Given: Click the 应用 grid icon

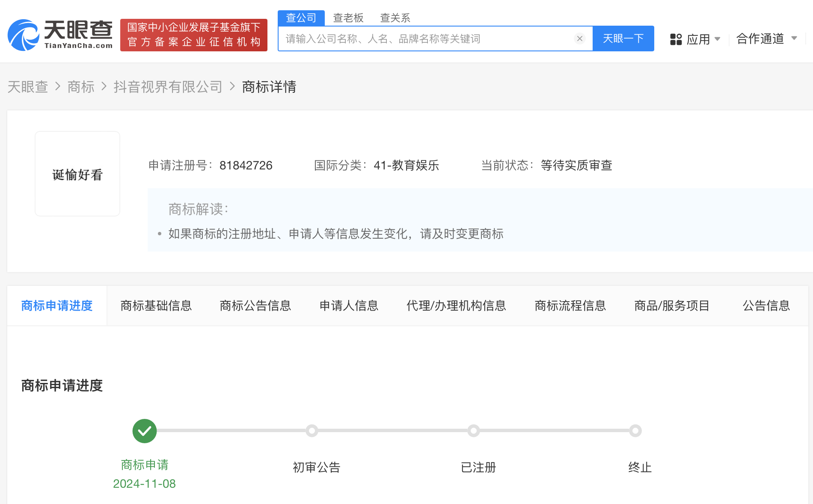Looking at the screenshot, I should 676,39.
